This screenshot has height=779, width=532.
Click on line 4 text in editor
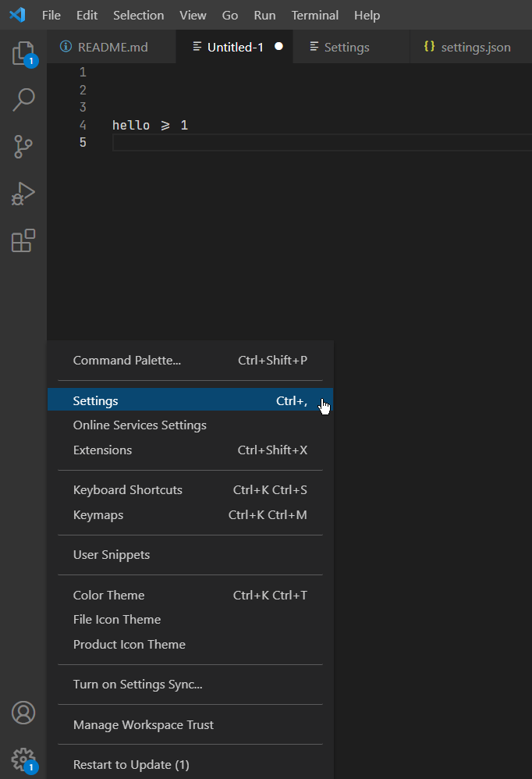(x=150, y=125)
